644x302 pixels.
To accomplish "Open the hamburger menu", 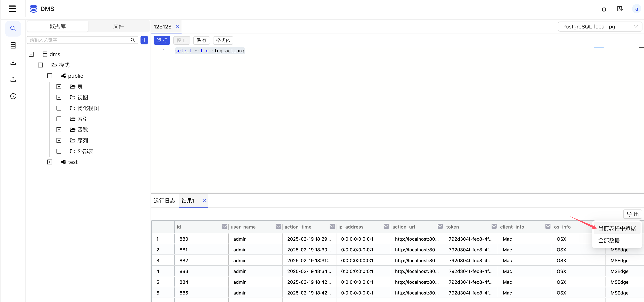I will tap(12, 9).
